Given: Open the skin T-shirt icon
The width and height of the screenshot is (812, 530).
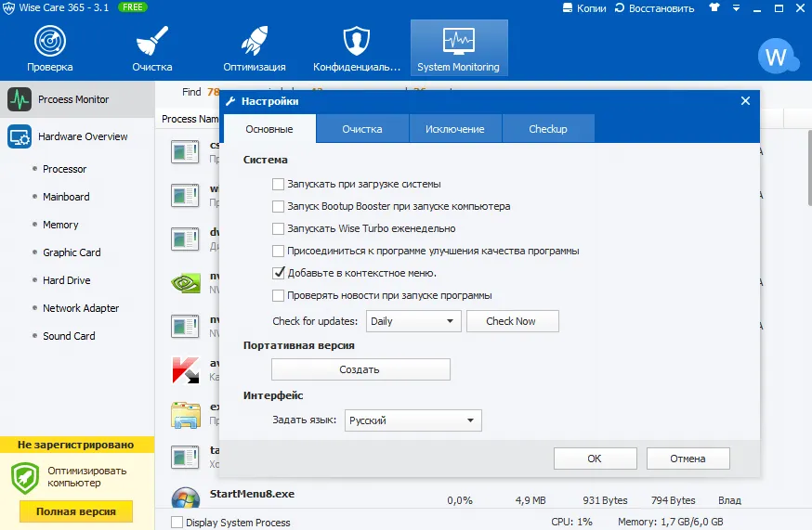Looking at the screenshot, I should pos(714,7).
